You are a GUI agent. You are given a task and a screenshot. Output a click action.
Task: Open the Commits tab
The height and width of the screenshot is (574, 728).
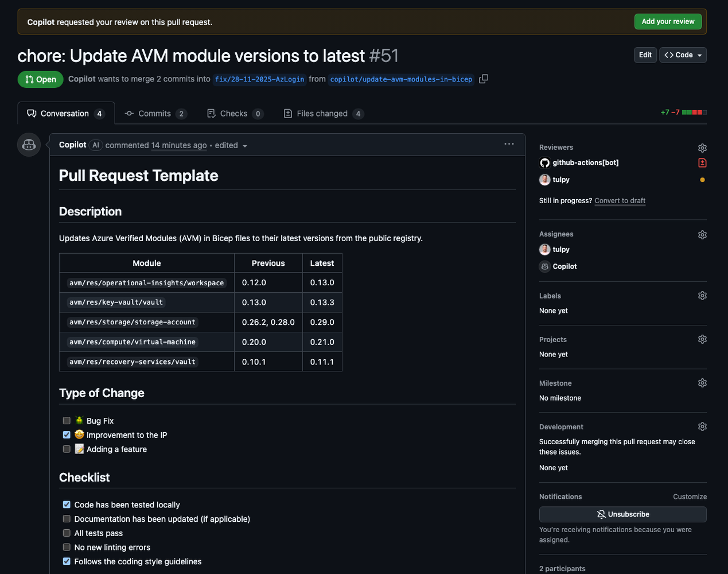click(x=155, y=113)
